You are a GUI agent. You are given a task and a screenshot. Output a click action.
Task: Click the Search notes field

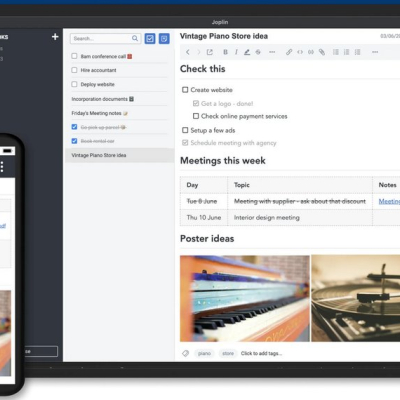105,39
